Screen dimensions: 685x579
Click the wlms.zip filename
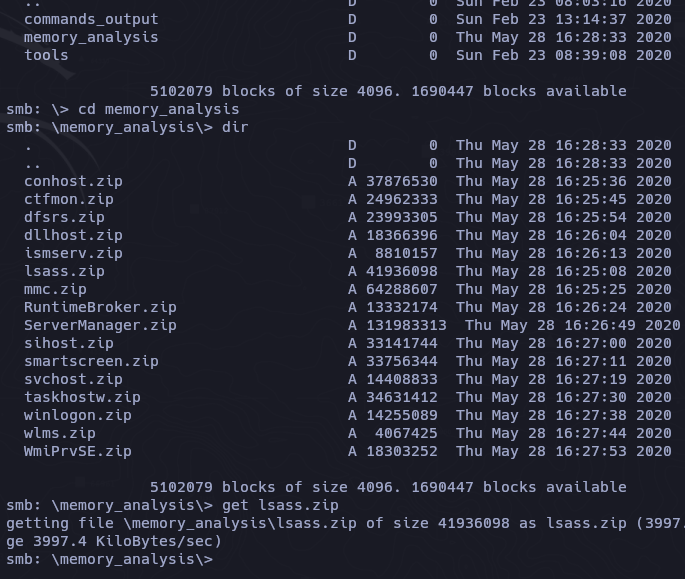coord(60,433)
